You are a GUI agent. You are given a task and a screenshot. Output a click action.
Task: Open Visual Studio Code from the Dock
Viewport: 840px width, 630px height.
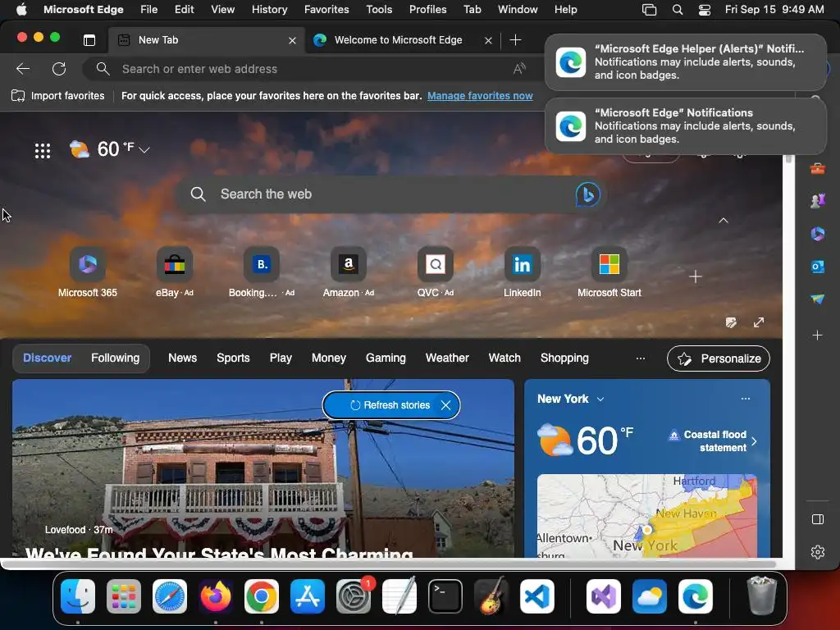(537, 596)
